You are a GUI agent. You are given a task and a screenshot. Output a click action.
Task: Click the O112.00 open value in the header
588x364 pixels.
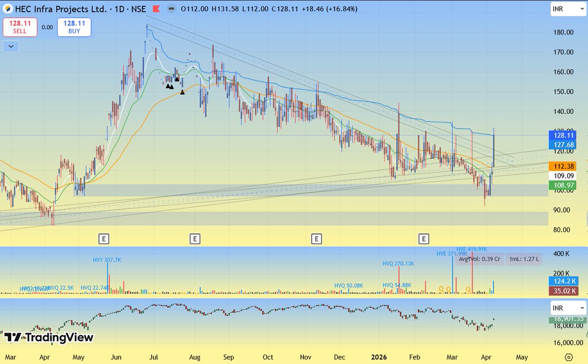[x=196, y=9]
